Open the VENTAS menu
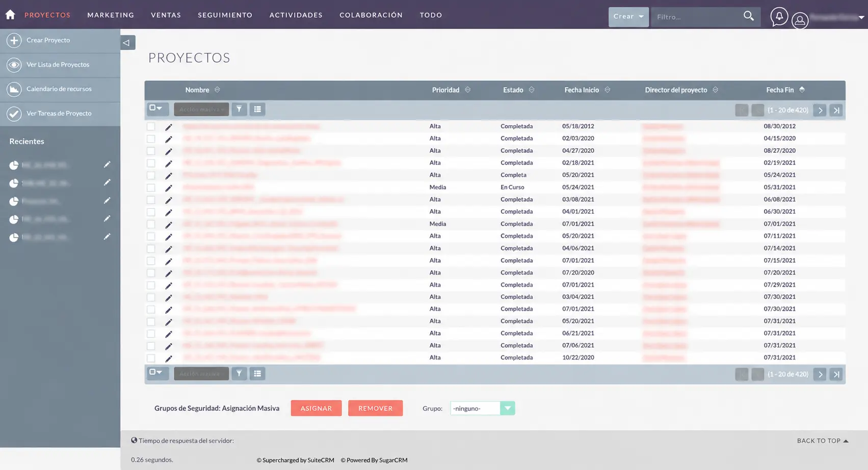Screen dimensions: 868x470 [x=166, y=15]
